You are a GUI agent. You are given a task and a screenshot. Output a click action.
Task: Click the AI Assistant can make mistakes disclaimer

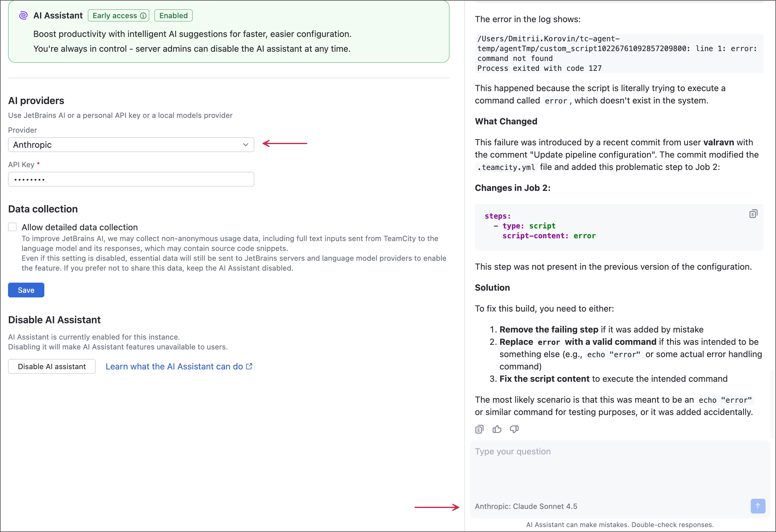(x=620, y=525)
